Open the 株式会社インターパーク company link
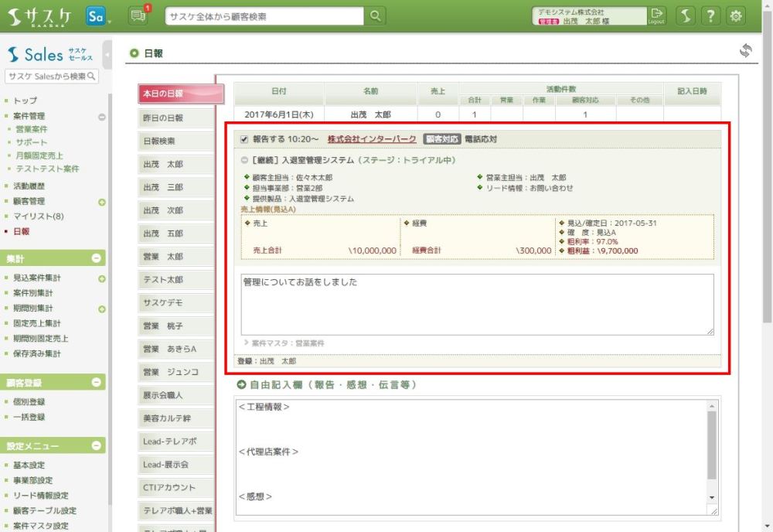Screen dimensions: 773x532 tap(372, 140)
